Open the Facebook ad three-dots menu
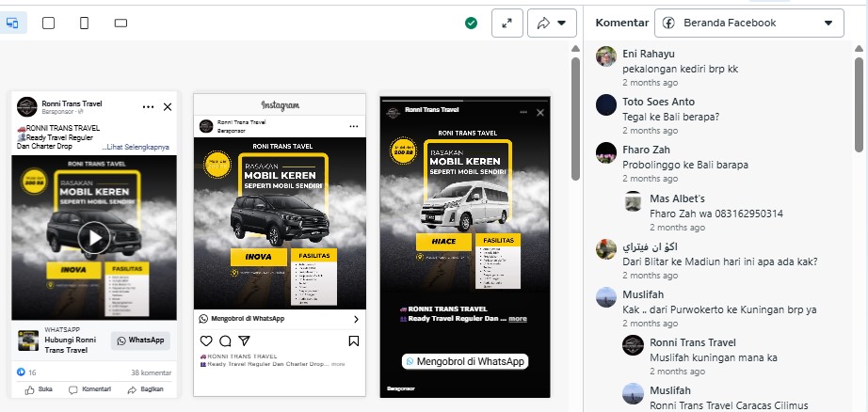The height and width of the screenshot is (412, 868). pyautogui.click(x=149, y=107)
